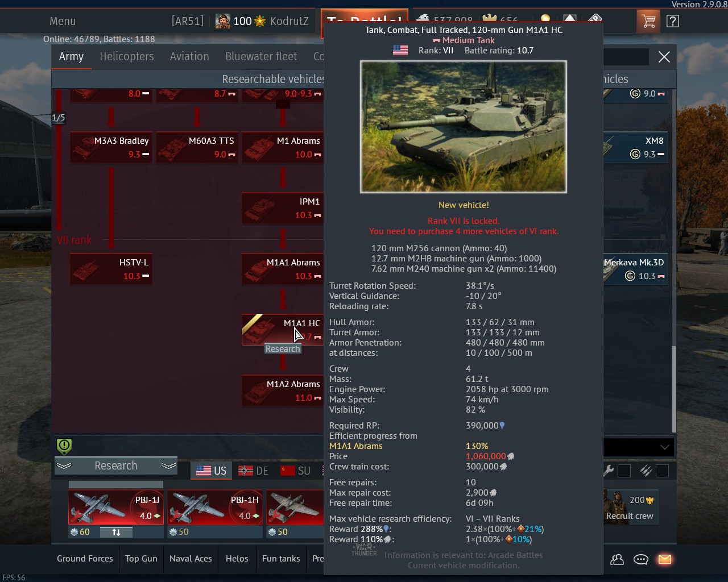
Task: Switch to the Helicopters tab
Action: [x=127, y=57]
